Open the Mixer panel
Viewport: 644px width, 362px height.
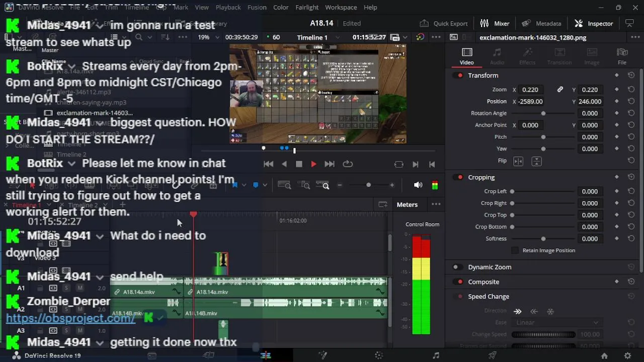(495, 23)
